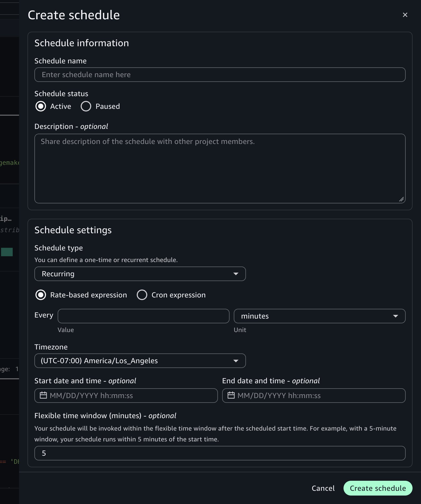Close the Create schedule dialog
This screenshot has height=504, width=421.
coord(405,15)
